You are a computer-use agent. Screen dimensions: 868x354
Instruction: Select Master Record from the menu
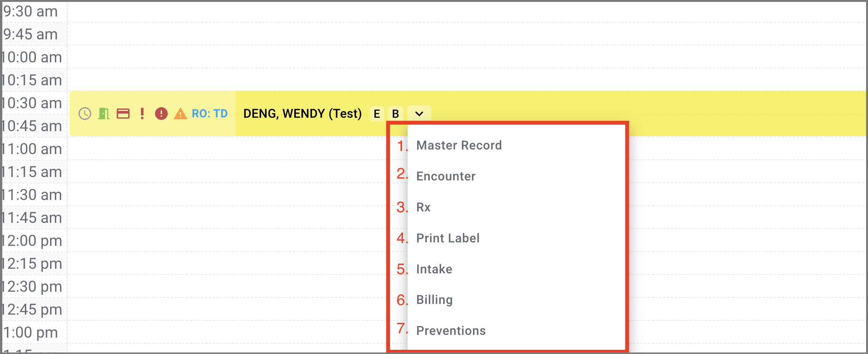coord(459,145)
